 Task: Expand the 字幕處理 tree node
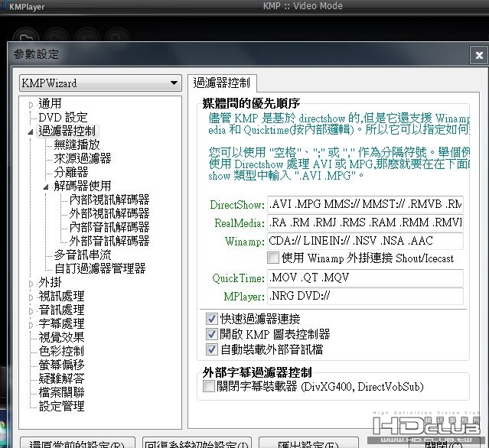pos(31,325)
